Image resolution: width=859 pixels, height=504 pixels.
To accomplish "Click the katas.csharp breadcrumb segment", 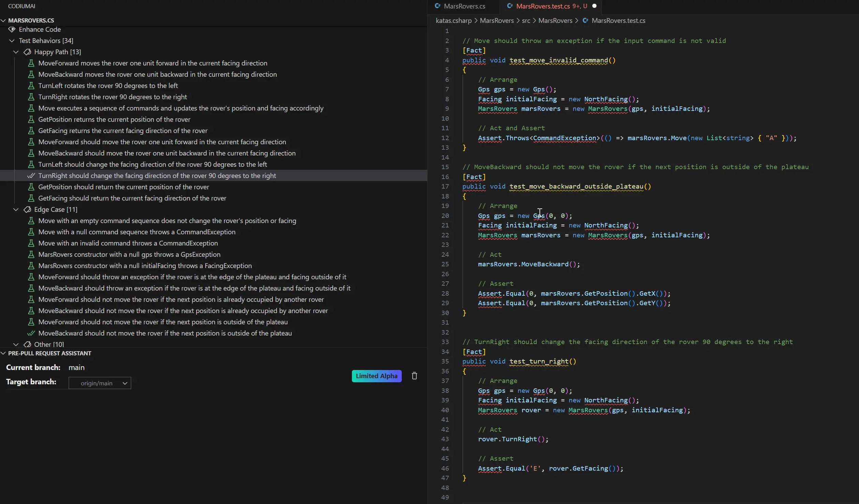I will (453, 20).
